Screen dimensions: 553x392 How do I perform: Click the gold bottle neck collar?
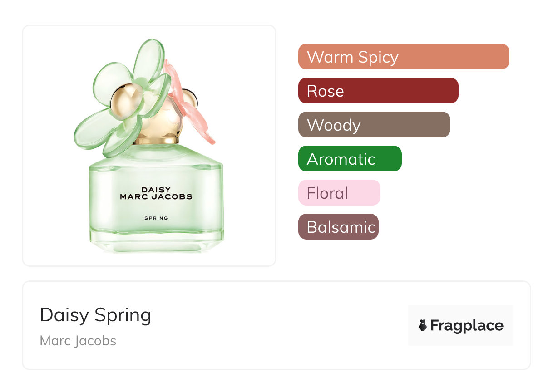pos(156,140)
